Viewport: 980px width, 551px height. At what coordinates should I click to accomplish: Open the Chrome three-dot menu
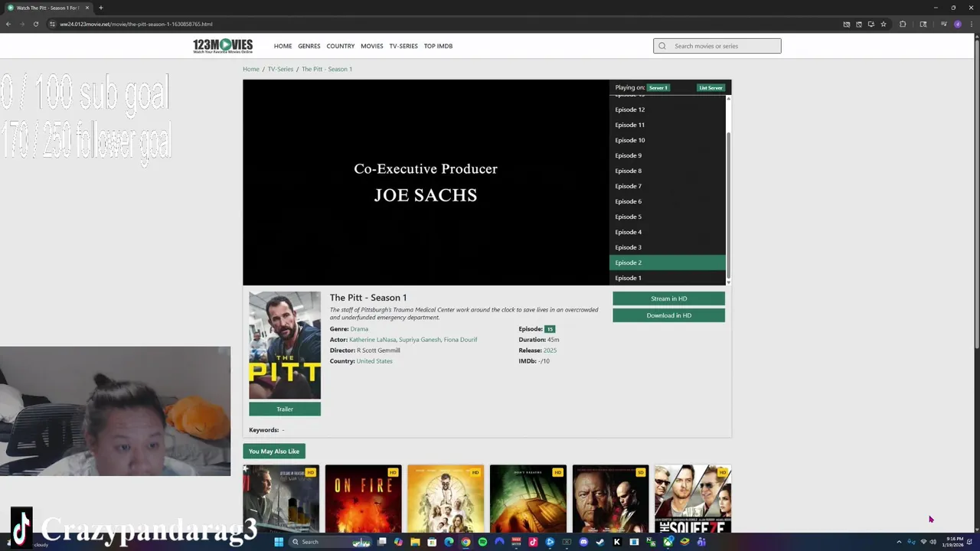971,24
